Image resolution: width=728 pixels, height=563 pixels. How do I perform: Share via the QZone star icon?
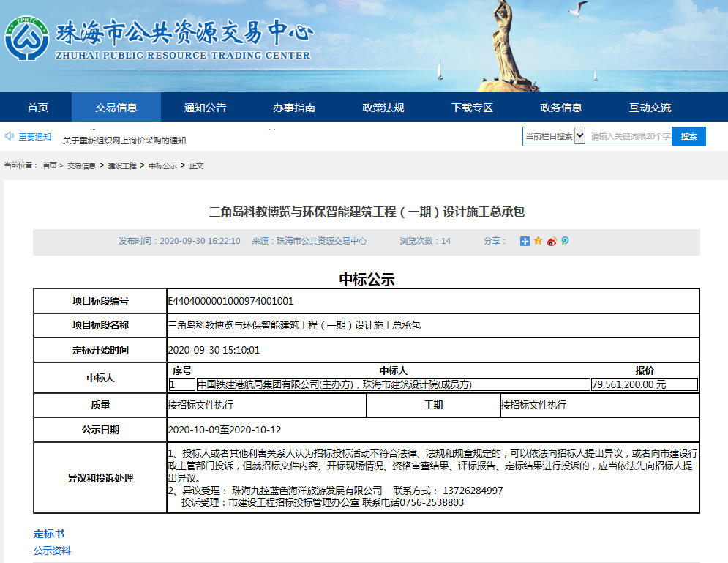[x=538, y=241]
